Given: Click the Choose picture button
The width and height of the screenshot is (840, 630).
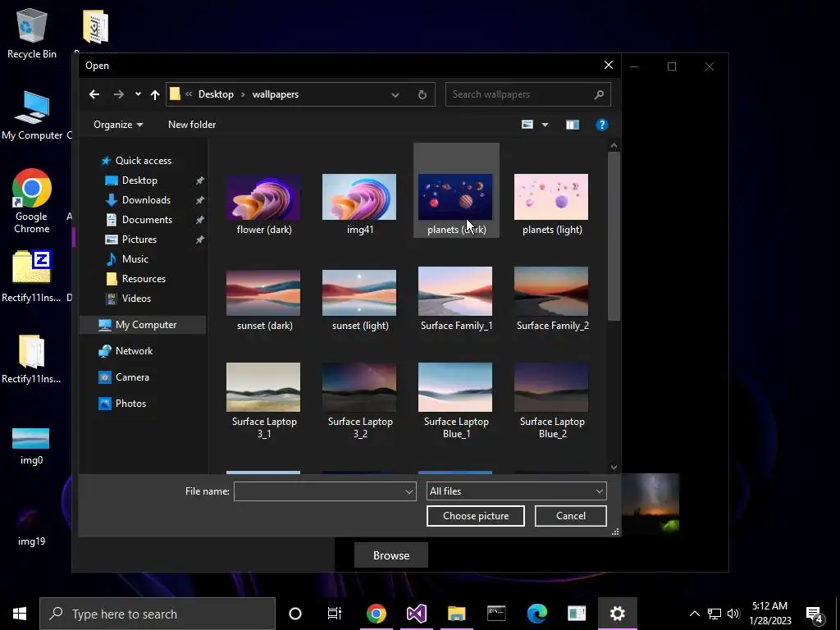Looking at the screenshot, I should pyautogui.click(x=476, y=516).
